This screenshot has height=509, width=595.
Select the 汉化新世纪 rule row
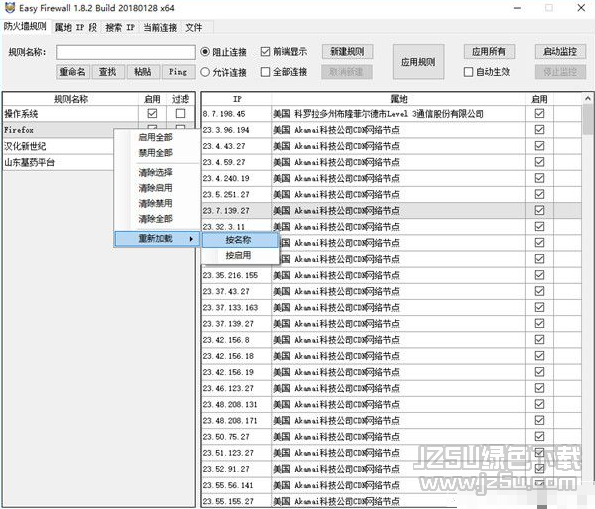pos(59,146)
